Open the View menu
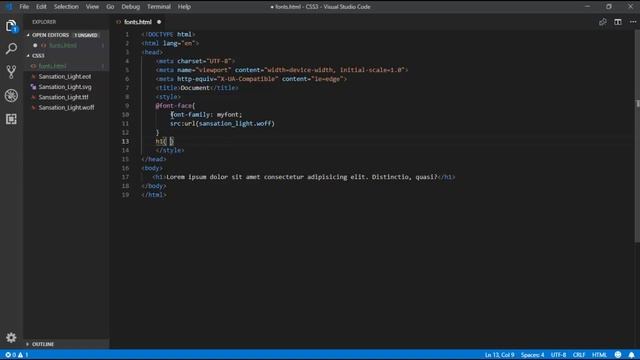Screen dimensions: 640x360 pyautogui.click(x=92, y=7)
